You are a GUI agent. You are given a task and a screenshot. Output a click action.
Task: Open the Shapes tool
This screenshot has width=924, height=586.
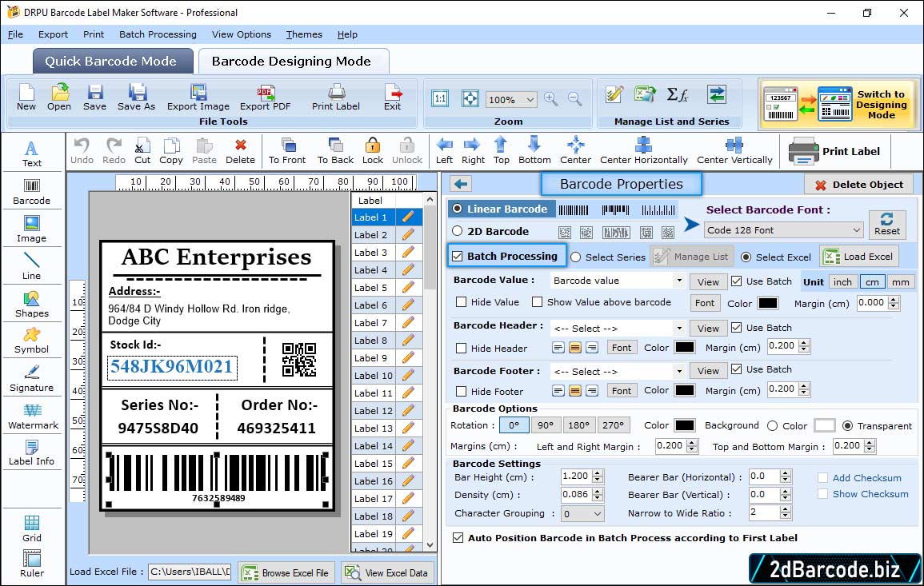click(32, 305)
